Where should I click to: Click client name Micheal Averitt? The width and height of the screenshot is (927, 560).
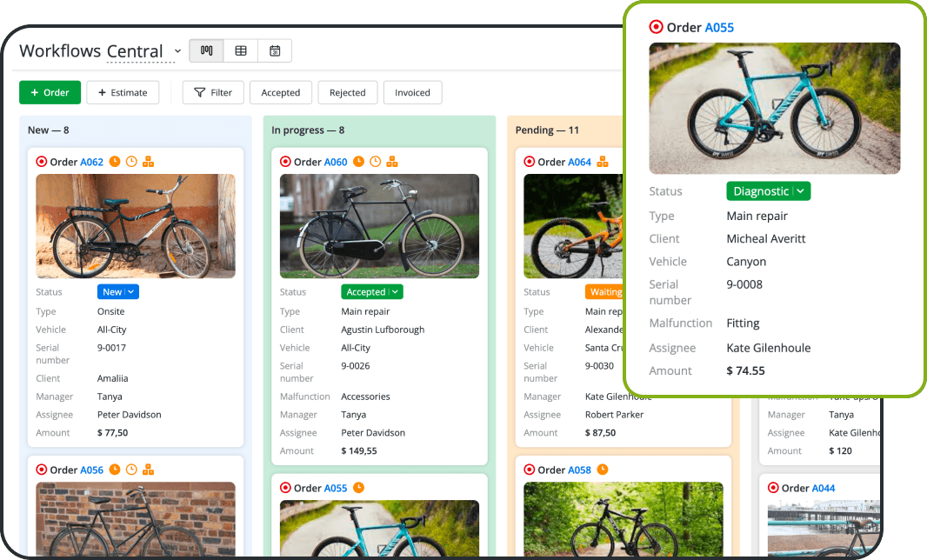[x=766, y=239]
